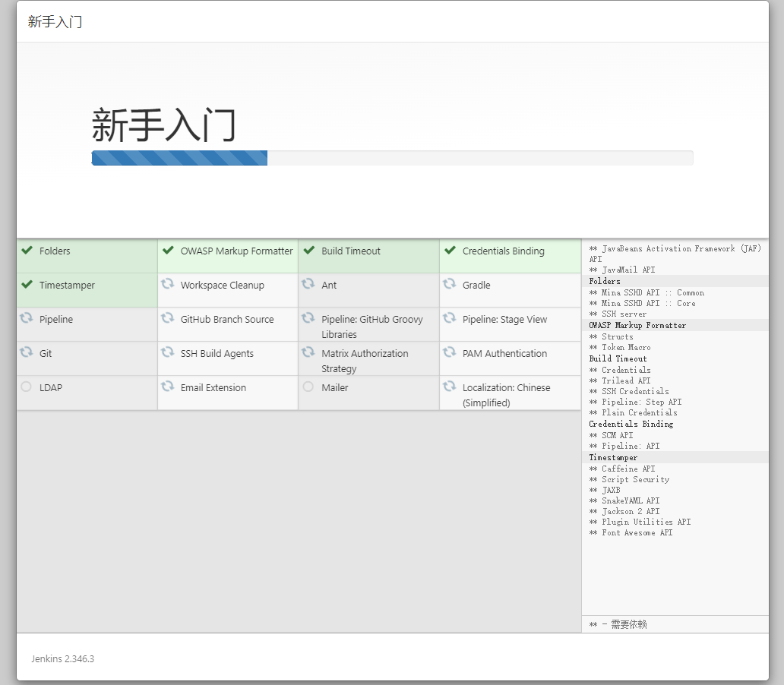
Task: Click the sync icon beside Pipeline
Action: point(26,318)
